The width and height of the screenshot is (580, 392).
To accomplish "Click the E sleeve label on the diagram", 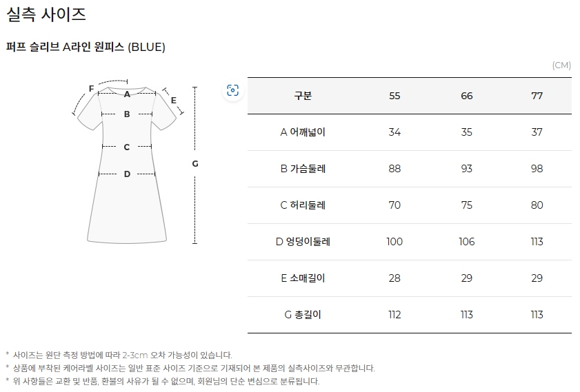I will 174,101.
